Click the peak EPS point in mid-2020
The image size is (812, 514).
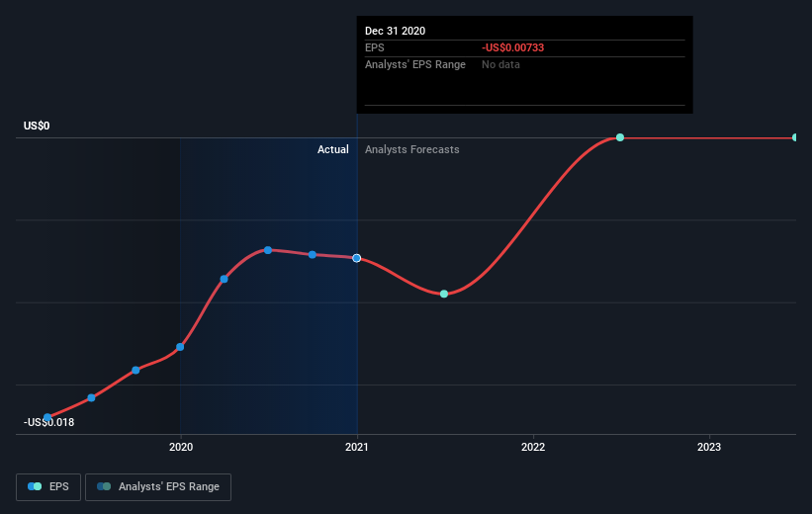268,250
